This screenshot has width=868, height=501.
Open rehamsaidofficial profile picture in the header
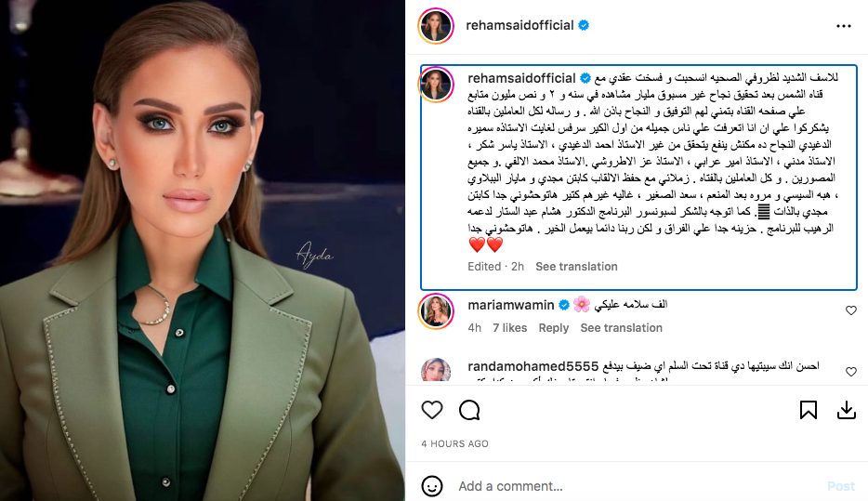pos(436,25)
